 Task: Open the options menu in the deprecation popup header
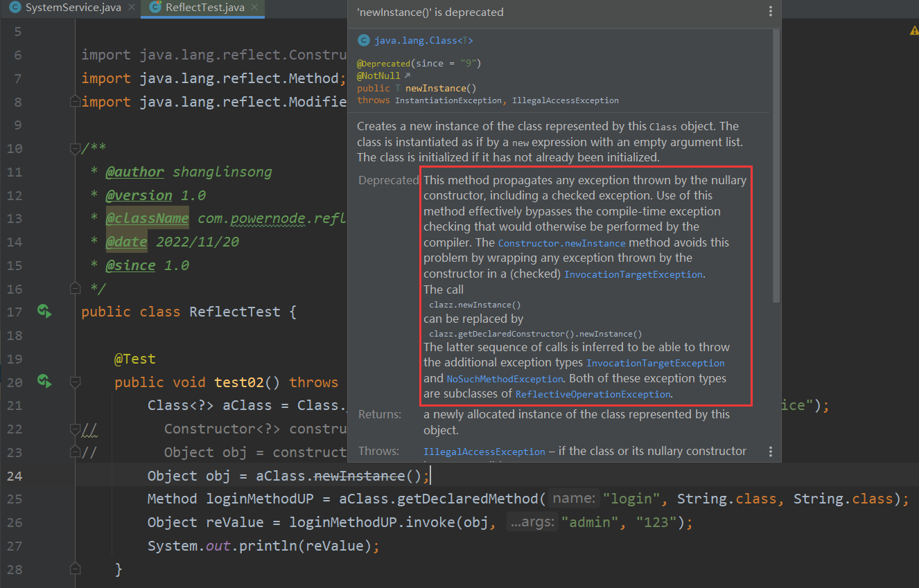(770, 12)
